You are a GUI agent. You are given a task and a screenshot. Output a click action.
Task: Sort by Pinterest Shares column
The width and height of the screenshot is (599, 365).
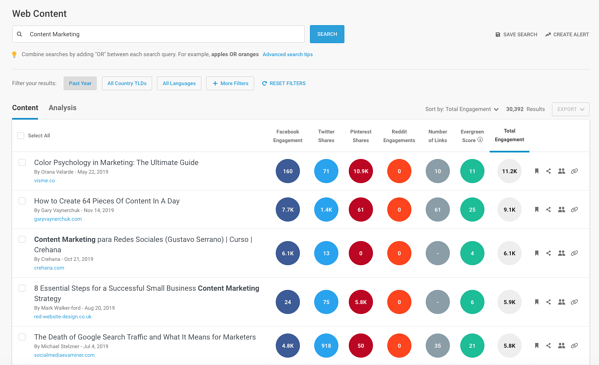[361, 136]
